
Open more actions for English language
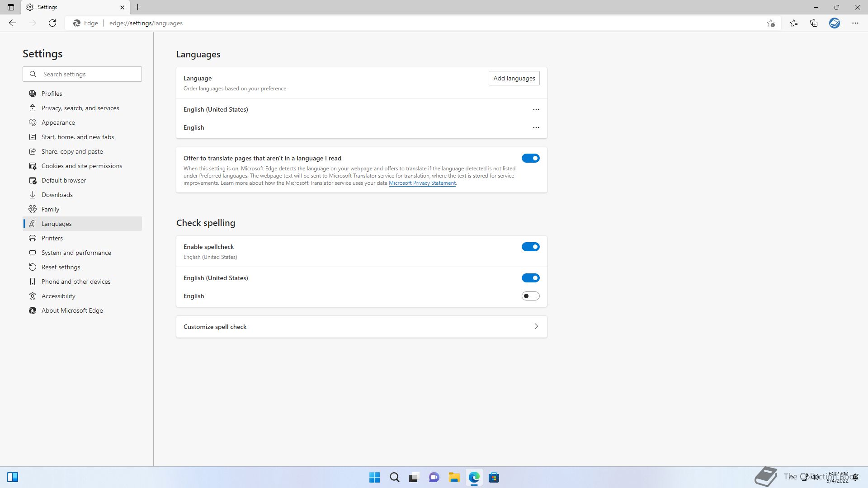(x=536, y=127)
